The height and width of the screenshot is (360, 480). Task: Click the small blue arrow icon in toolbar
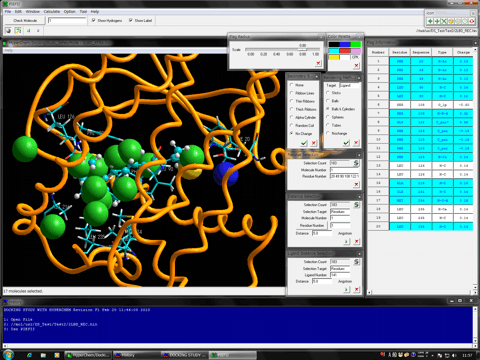coord(38,31)
